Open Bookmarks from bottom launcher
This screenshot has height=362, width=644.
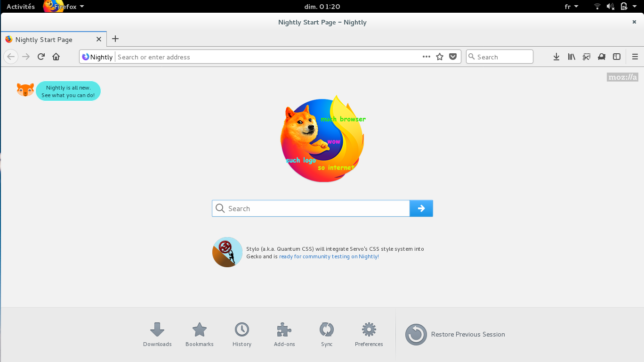click(200, 335)
